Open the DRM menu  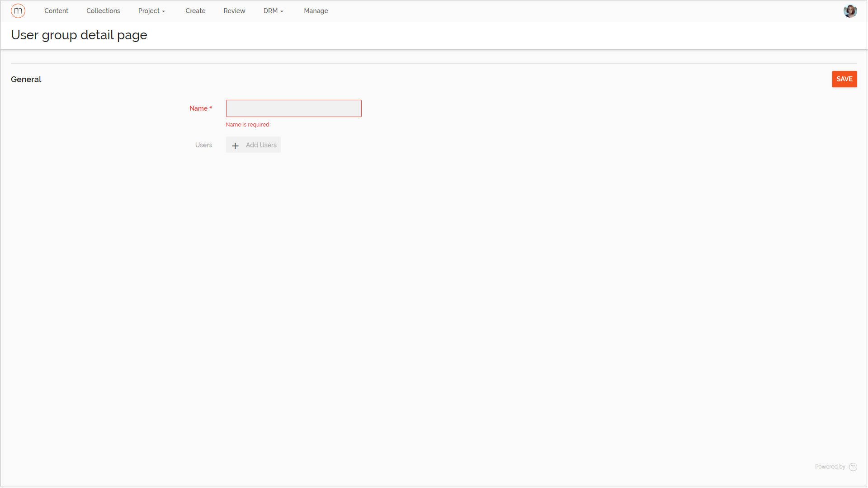[x=270, y=11]
